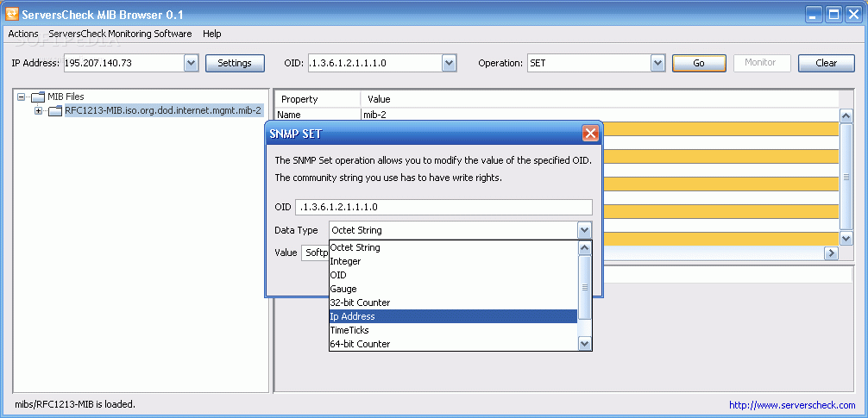Choose OID from the data type list

tap(453, 275)
